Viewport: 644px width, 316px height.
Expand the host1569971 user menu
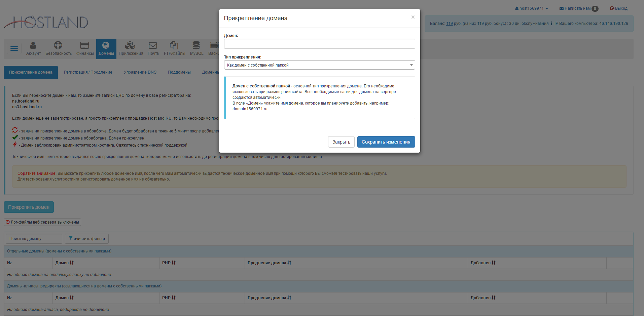click(532, 8)
